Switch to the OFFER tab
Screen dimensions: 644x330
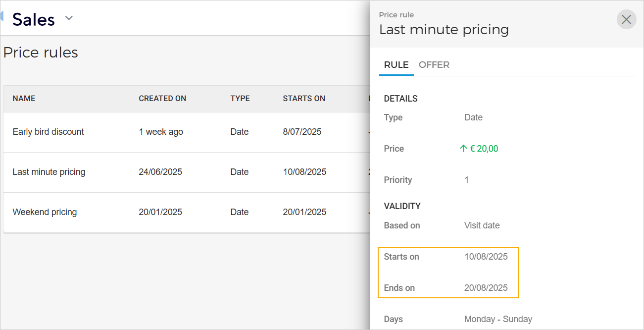434,65
